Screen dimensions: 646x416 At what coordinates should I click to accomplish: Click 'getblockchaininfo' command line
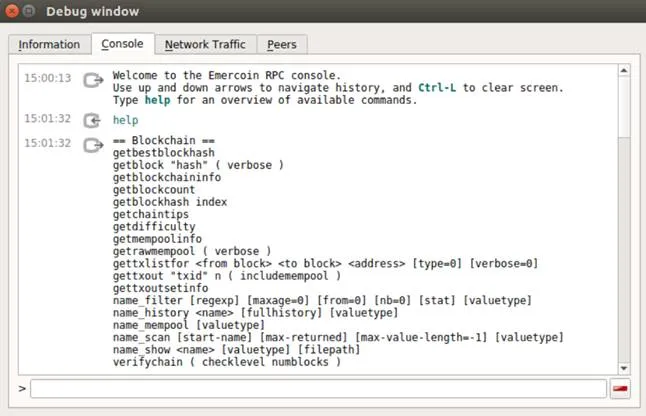pos(167,177)
